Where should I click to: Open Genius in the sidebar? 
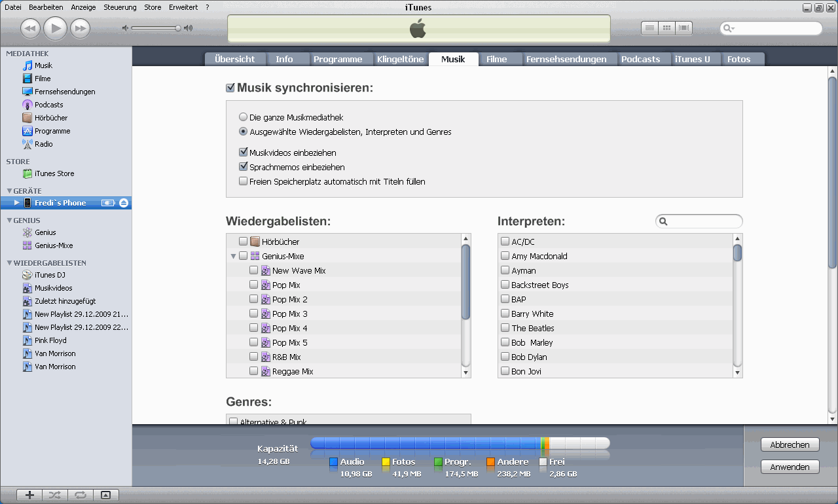point(45,232)
